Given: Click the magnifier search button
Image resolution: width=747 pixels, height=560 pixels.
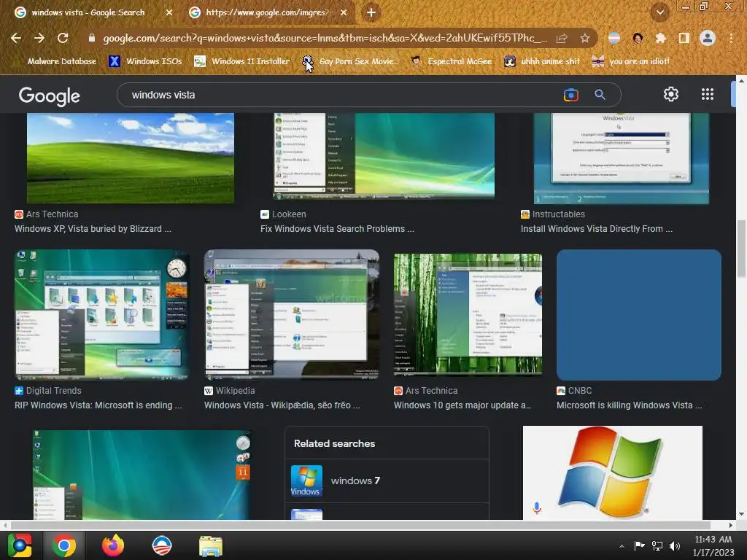Looking at the screenshot, I should (600, 95).
